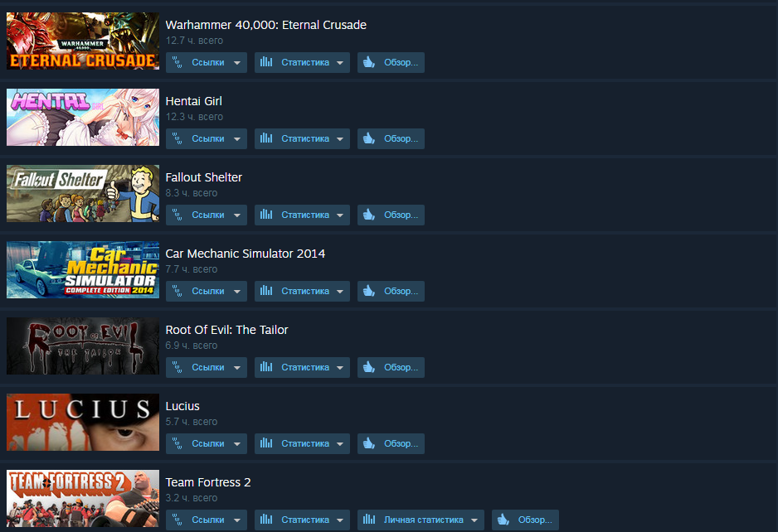Click the links chain icon for Lucius
The width and height of the screenshot is (778, 532).
(177, 443)
